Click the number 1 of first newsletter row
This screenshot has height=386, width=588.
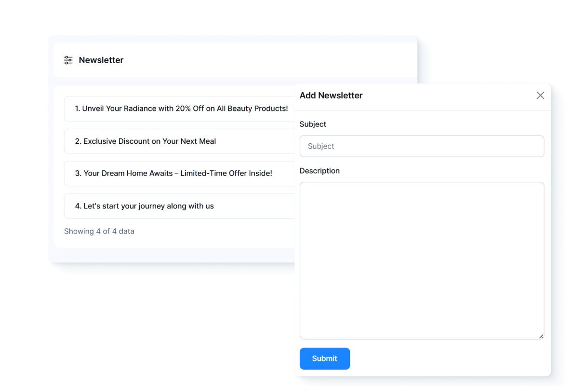[77, 109]
